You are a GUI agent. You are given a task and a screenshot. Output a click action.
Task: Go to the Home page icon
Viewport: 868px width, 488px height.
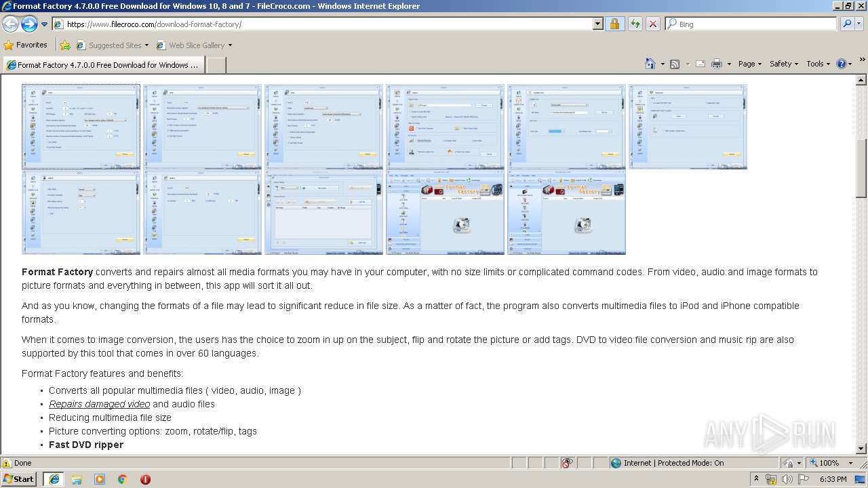pos(650,64)
